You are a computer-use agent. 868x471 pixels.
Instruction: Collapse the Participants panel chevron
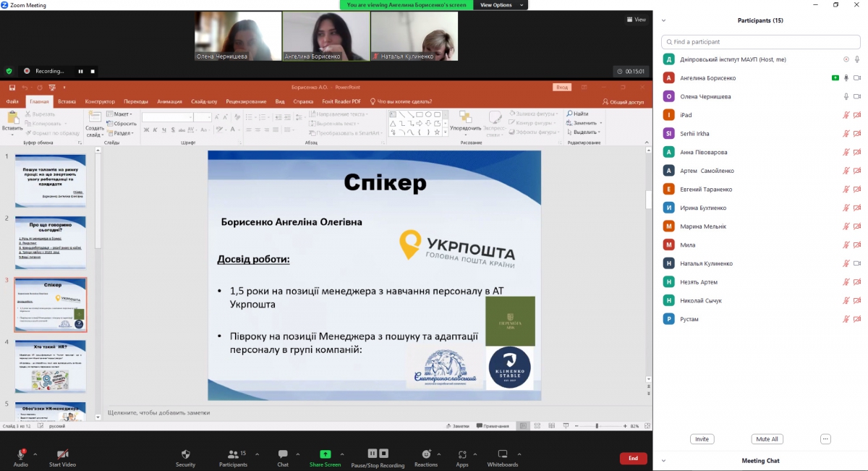663,21
